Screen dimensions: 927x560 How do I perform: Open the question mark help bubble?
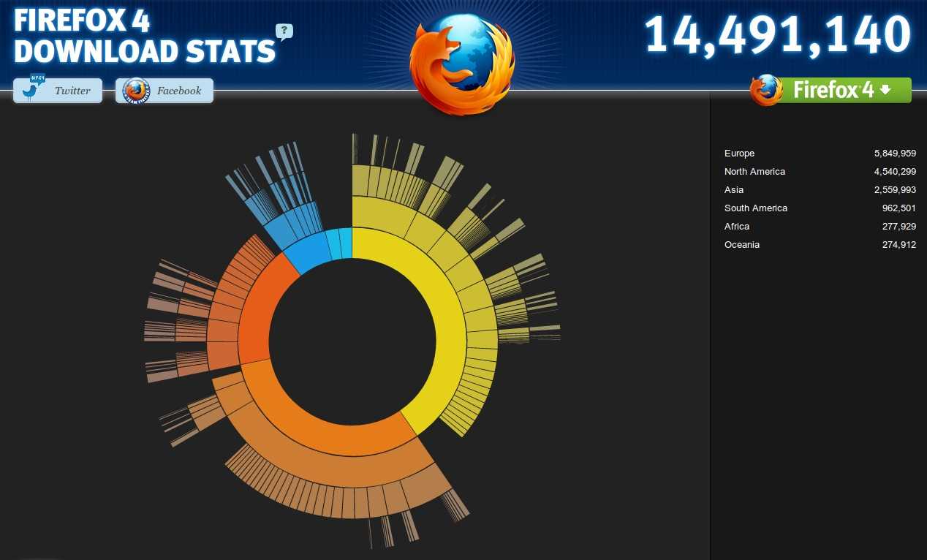284,31
